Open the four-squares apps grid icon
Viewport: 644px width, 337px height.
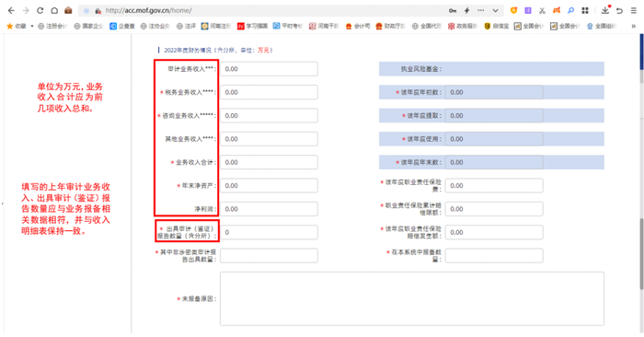[585, 11]
